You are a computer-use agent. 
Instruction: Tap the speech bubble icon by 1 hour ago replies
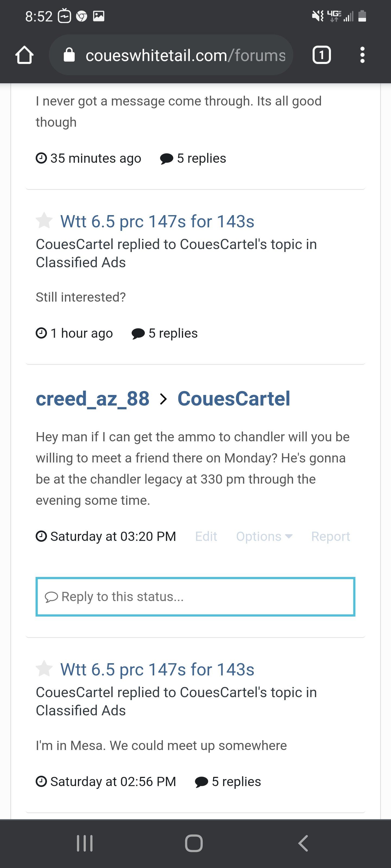tap(138, 334)
